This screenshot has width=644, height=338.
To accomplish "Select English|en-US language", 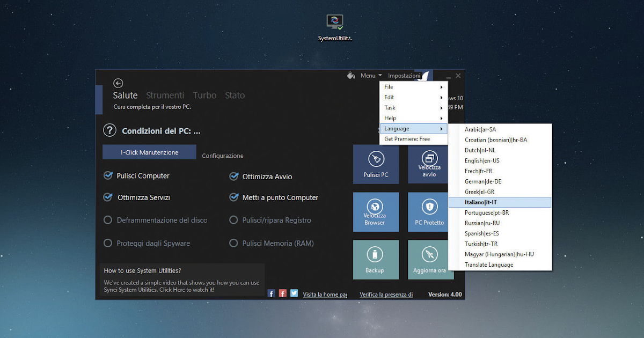I will 500,160.
